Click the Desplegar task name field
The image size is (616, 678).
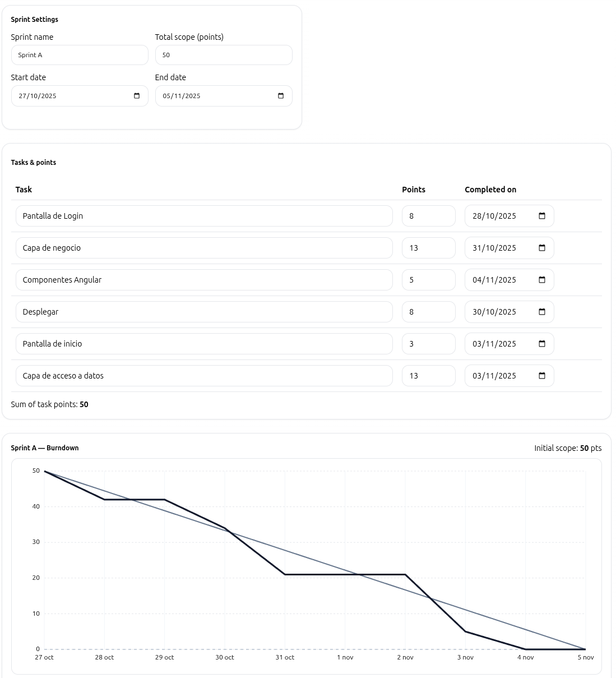click(204, 312)
